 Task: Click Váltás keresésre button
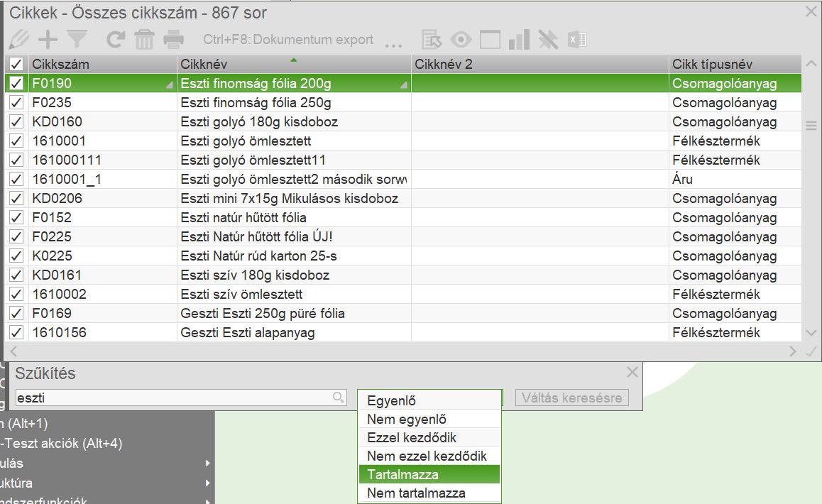[572, 398]
